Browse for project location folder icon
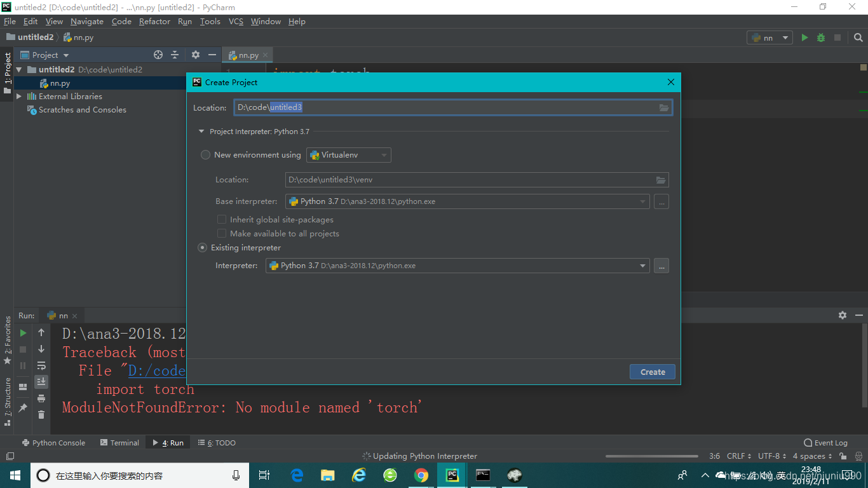Image resolution: width=868 pixels, height=488 pixels. [664, 107]
